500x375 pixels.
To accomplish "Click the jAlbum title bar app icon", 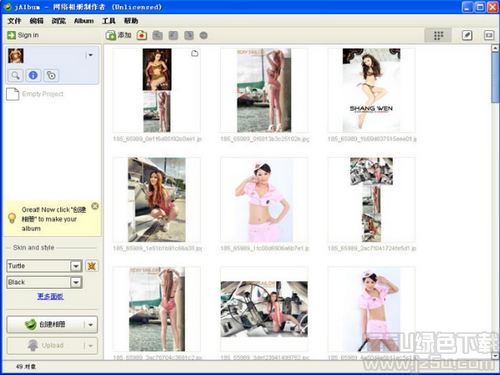I will [x=7, y=7].
